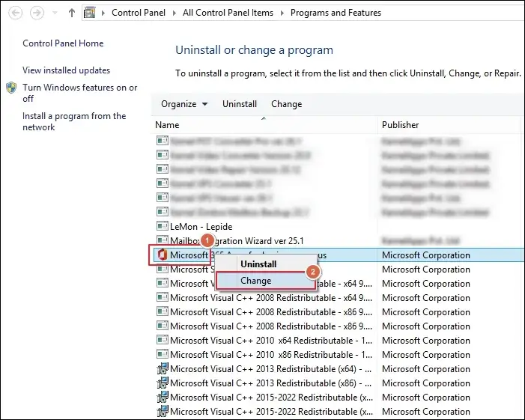Select Visual C++ 2013 Redistributable (x64) entry
Image resolution: width=525 pixels, height=420 pixels.
coord(271,369)
